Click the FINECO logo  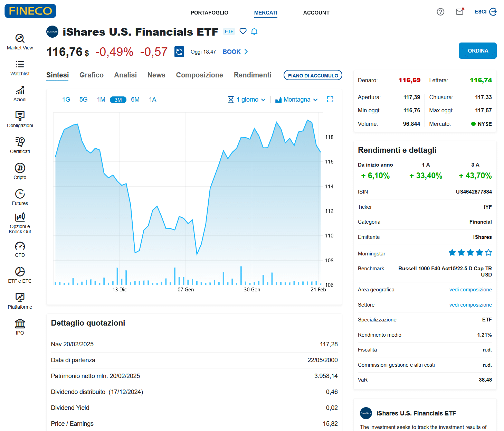click(x=30, y=11)
